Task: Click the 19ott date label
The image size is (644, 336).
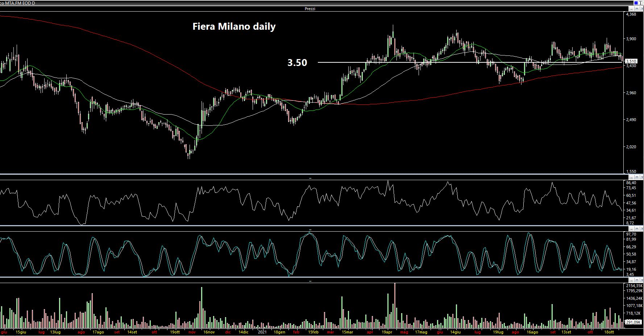Action: click(x=175, y=332)
